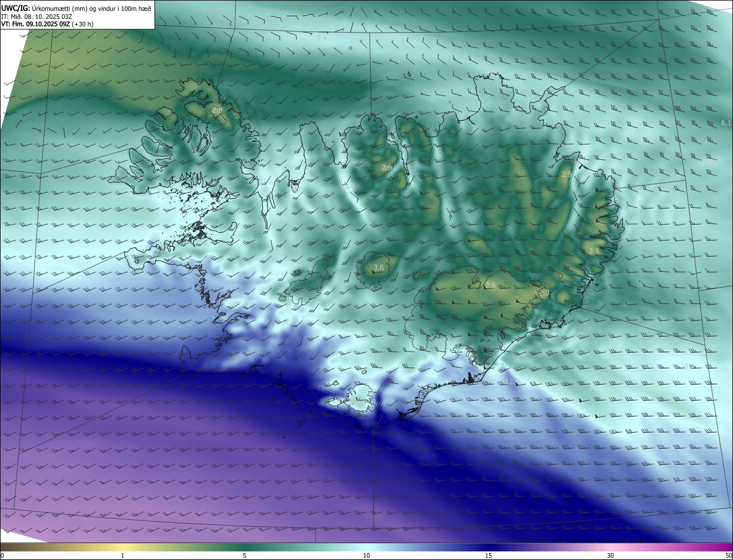Click the '15' tick on the color scale
The width and height of the screenshot is (733, 560).
(488, 555)
